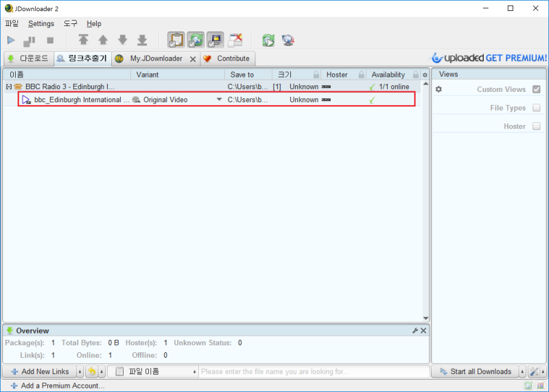Start downloads with the blue play icon

[x=11, y=41]
